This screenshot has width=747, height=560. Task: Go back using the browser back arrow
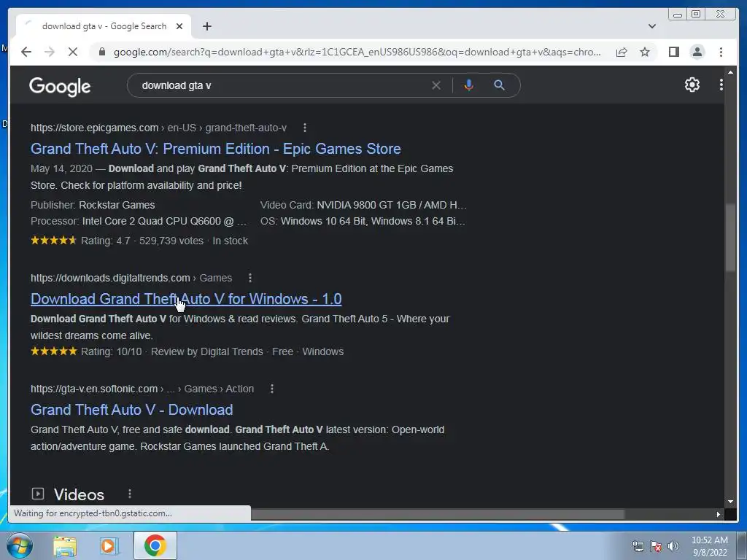(26, 52)
